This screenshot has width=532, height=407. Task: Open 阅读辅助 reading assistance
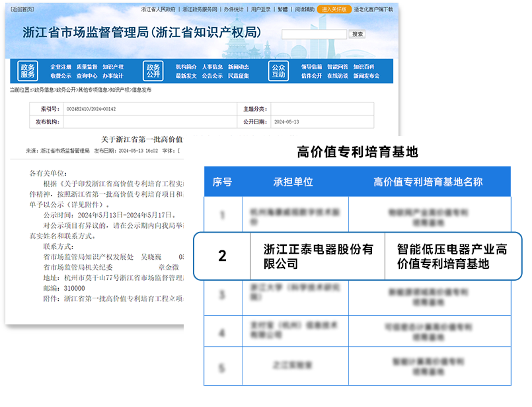click(305, 9)
